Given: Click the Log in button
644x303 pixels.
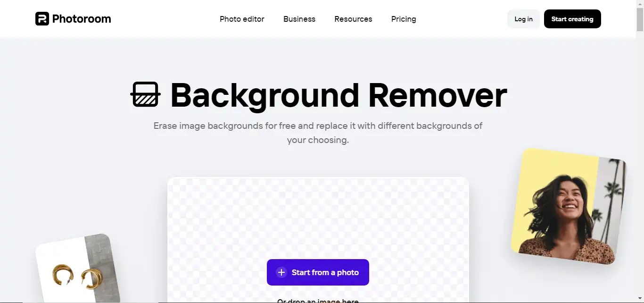Looking at the screenshot, I should coord(523,19).
